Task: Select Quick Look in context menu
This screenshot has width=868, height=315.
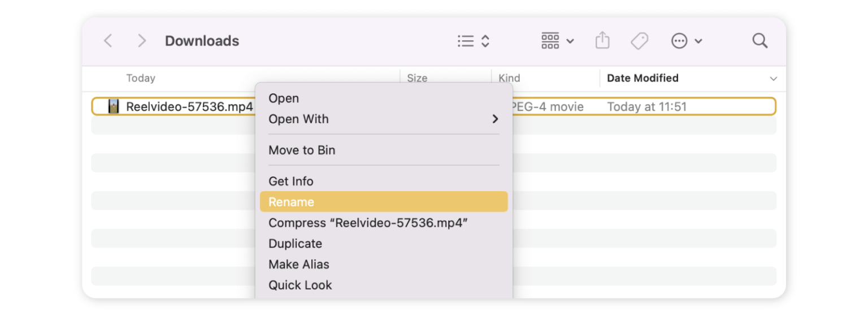Action: click(x=300, y=286)
